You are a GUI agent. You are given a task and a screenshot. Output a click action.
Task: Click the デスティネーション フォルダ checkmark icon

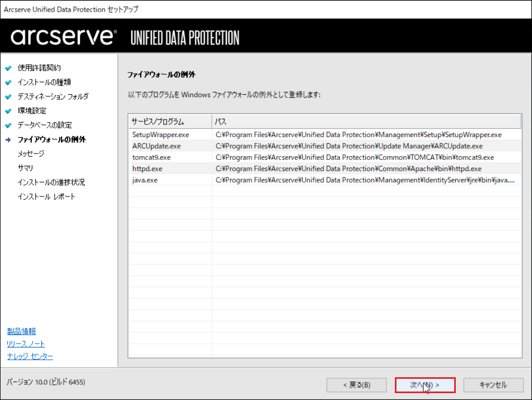[x=8, y=96]
